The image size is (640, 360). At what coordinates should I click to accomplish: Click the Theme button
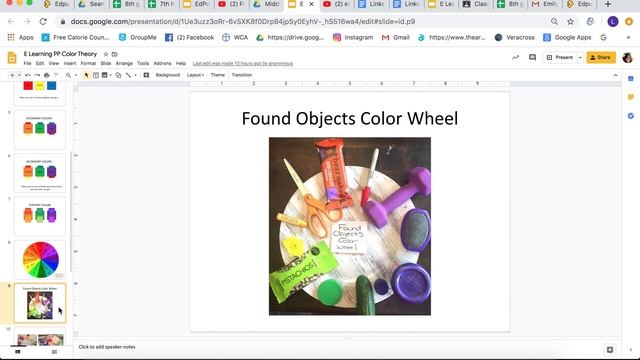pos(218,75)
